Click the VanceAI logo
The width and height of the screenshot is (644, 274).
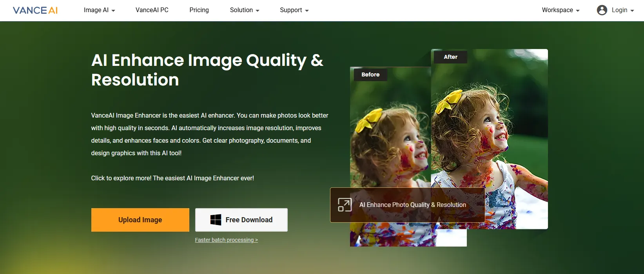pyautogui.click(x=35, y=10)
